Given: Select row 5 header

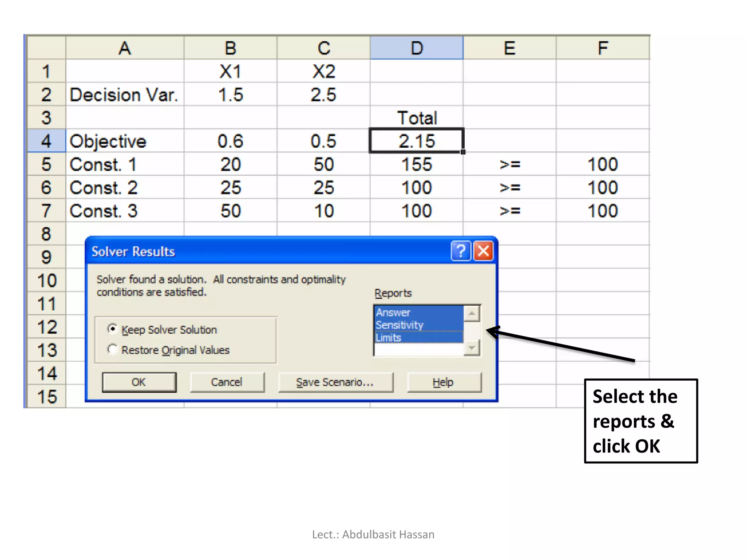Looking at the screenshot, I should (46, 164).
